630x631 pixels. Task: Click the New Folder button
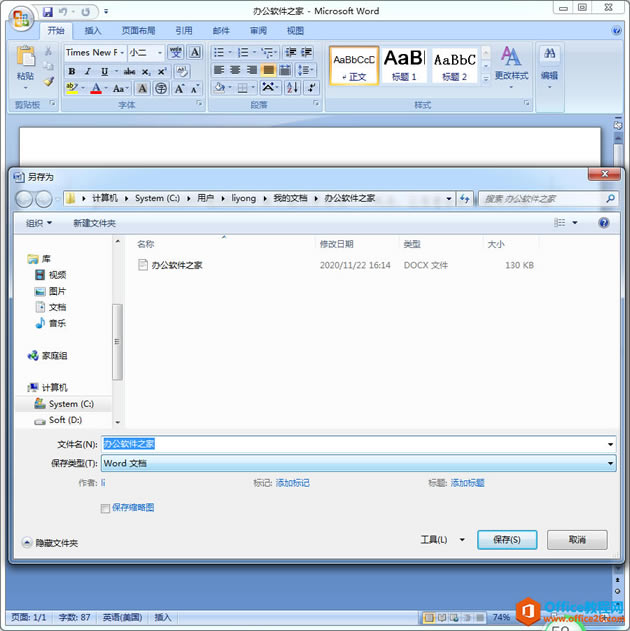95,223
